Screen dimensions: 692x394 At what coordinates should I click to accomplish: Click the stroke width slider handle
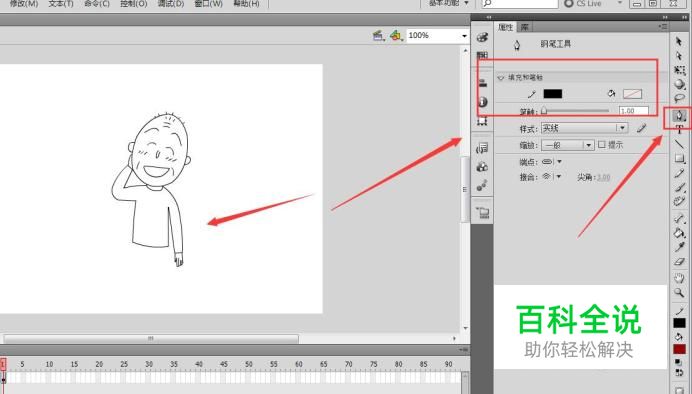point(544,110)
